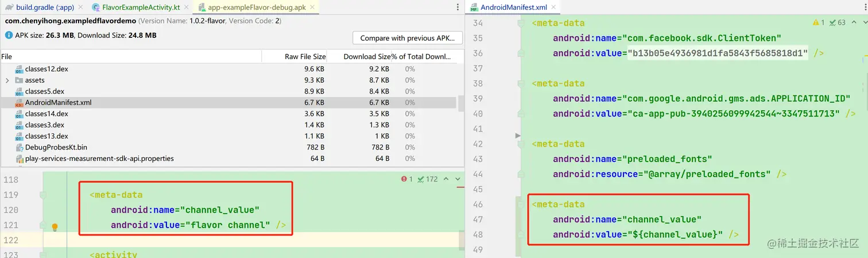868x258 pixels.
Task: Select the classes13.dex row
Action: [x=228, y=136]
